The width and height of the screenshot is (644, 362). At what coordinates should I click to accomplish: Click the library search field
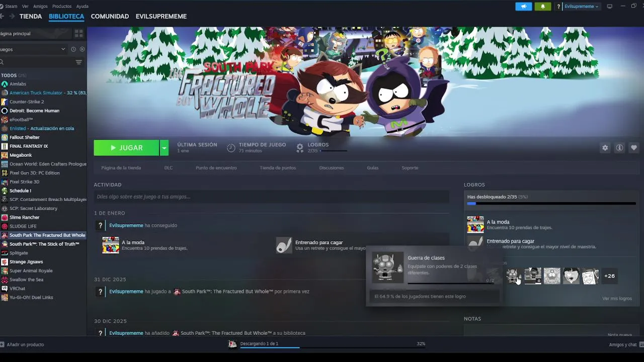click(x=36, y=62)
